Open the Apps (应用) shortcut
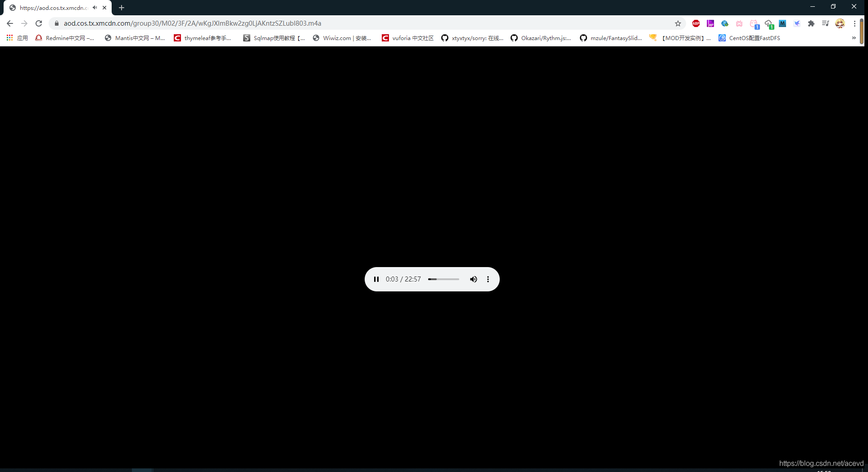 coord(17,38)
